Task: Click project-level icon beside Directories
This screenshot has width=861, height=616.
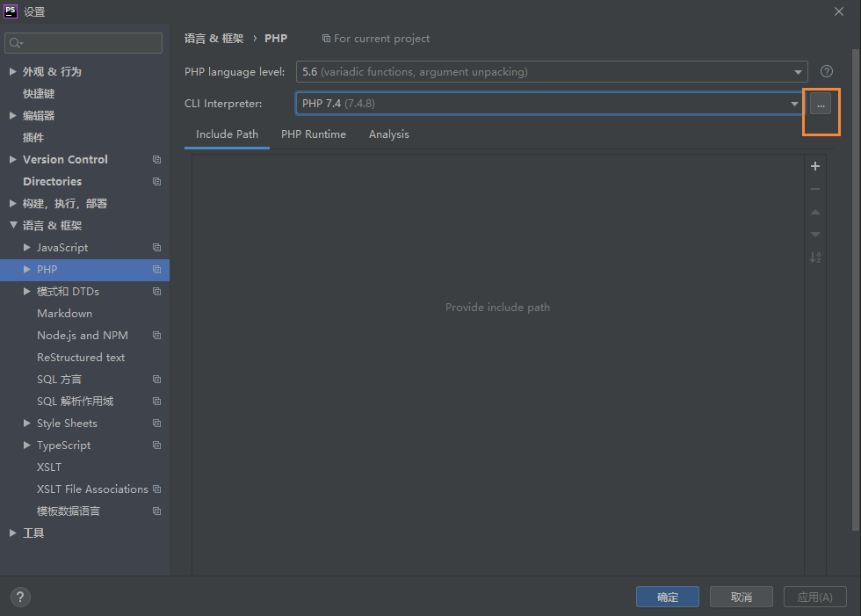Action: [156, 181]
